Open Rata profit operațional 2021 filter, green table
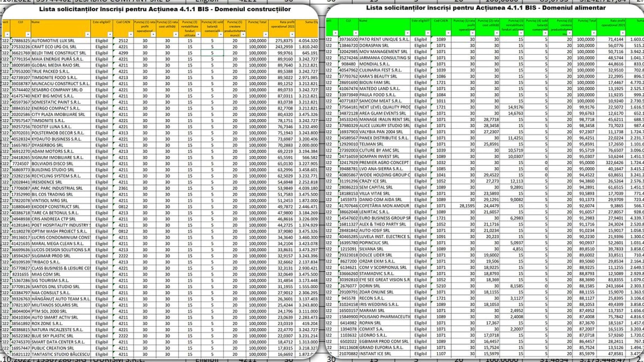Screen dimensions: 644x362 click(x=622, y=33)
